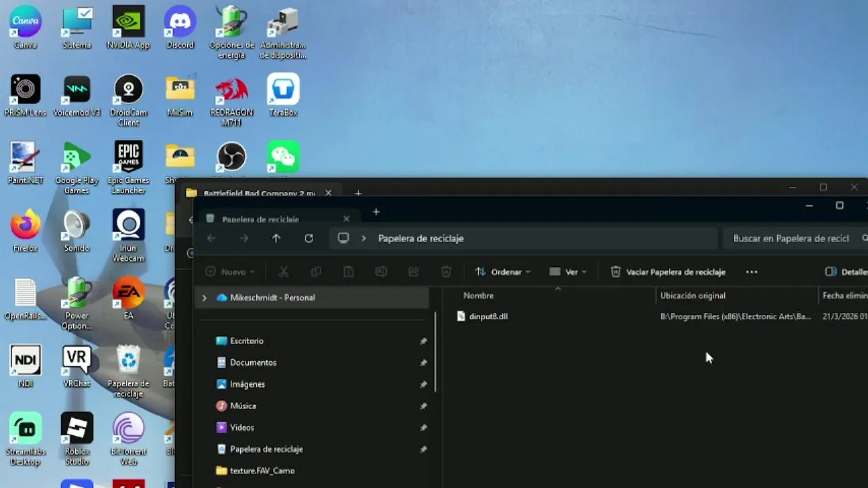
Task: Launch the EA app icon
Action: 128,299
